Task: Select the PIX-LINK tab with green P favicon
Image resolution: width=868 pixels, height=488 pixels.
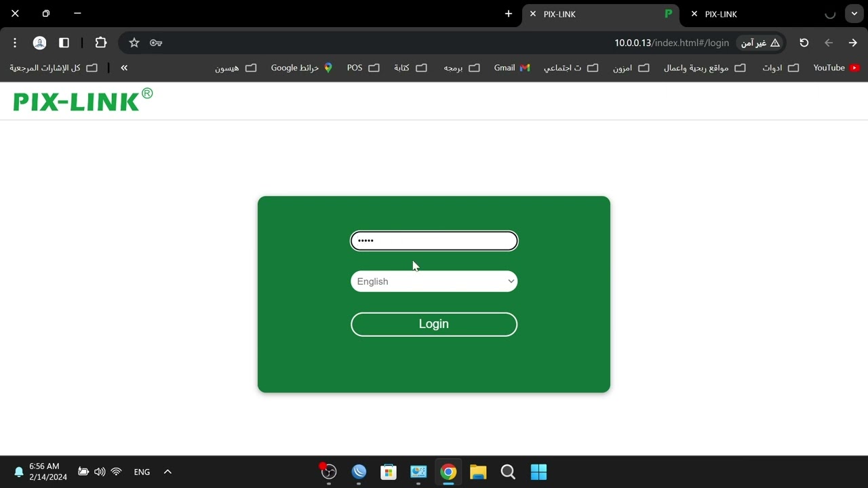Action: click(x=602, y=14)
